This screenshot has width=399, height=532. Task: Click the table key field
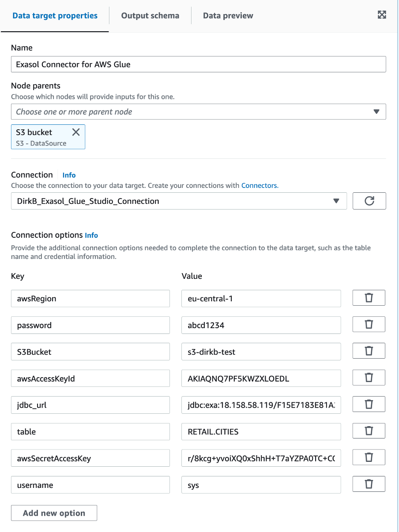pyautogui.click(x=90, y=431)
